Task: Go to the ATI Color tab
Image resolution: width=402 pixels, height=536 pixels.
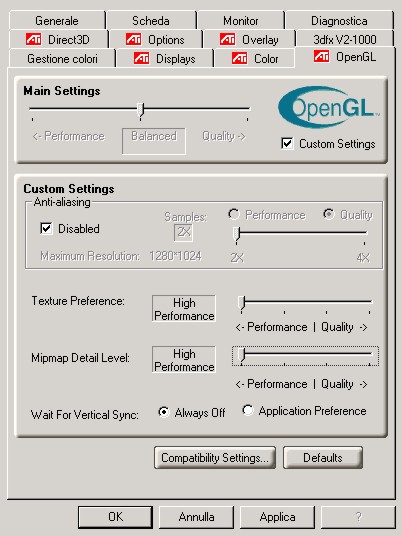Action: [x=255, y=59]
